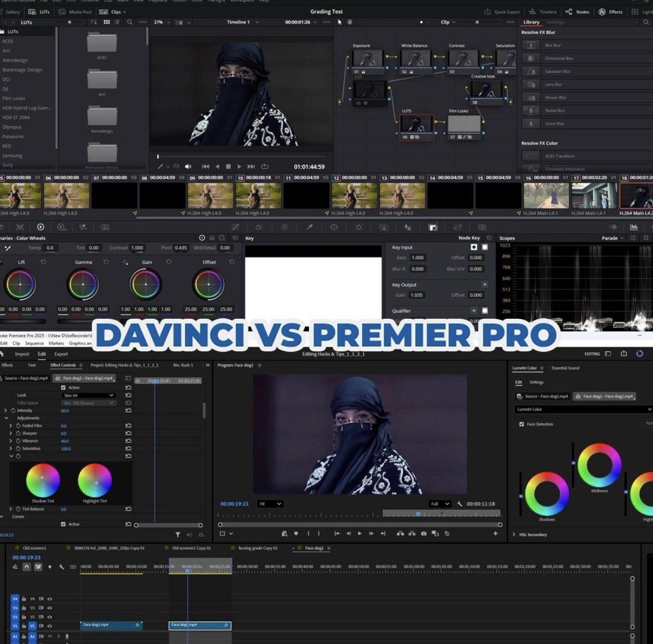Click the plus Button Editor in Program monitor
This screenshot has height=644, width=653.
[x=495, y=534]
